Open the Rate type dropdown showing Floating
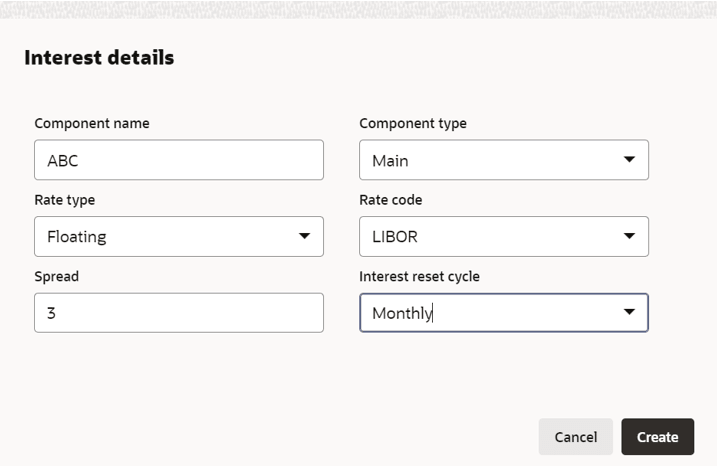The image size is (717, 466). [x=179, y=236]
